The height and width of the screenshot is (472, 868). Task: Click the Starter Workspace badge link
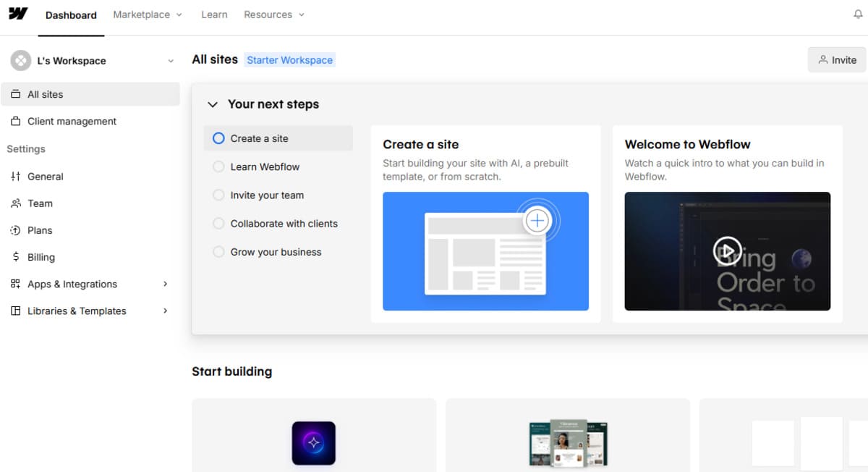click(x=289, y=60)
